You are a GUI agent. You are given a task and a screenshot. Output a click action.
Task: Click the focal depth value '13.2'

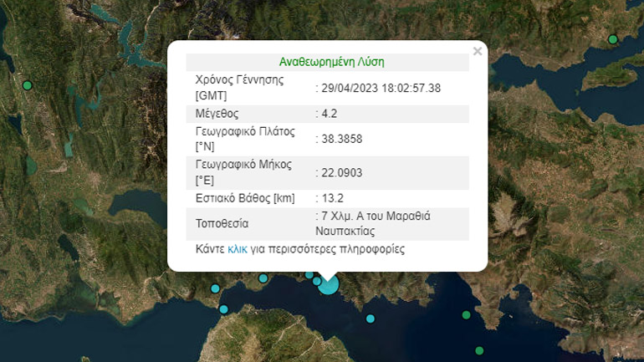pos(332,198)
